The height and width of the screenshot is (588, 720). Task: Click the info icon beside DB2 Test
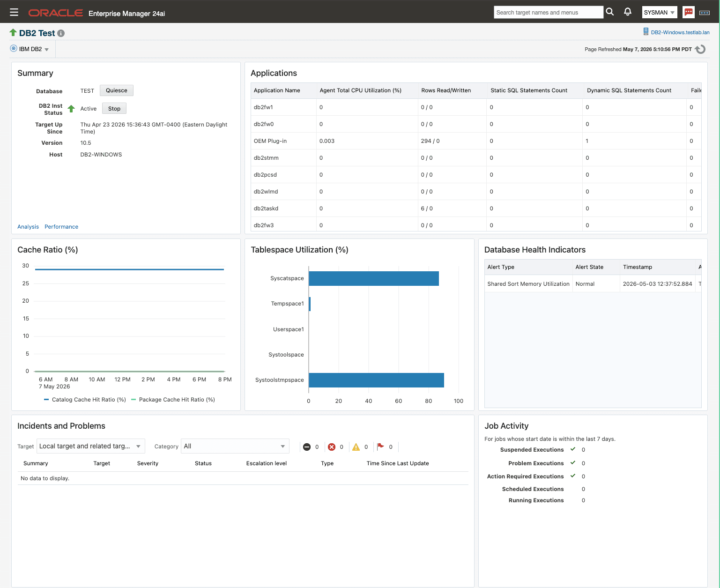pos(61,33)
